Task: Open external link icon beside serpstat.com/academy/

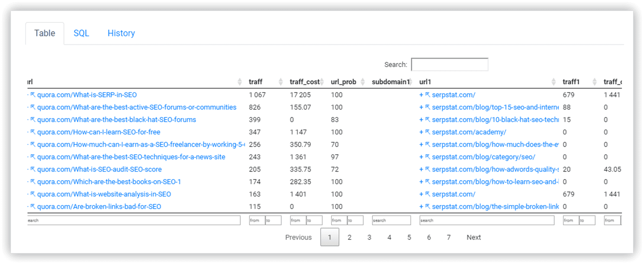Action: (428, 132)
